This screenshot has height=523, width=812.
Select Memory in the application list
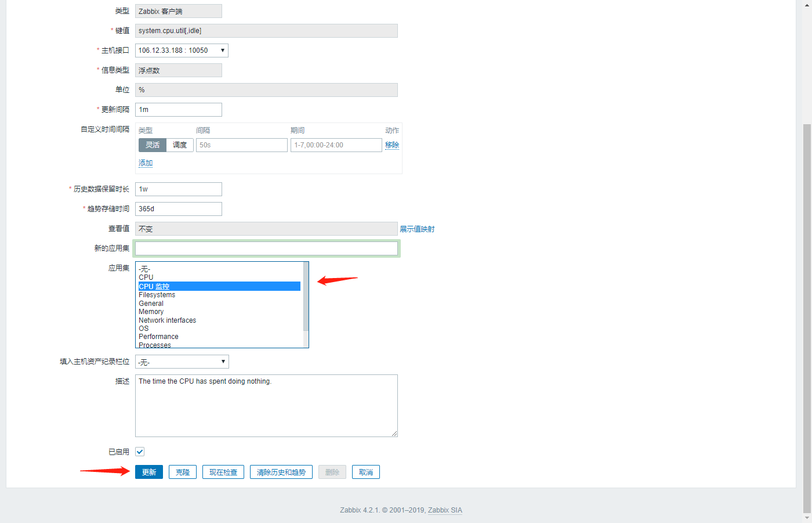tap(219, 312)
